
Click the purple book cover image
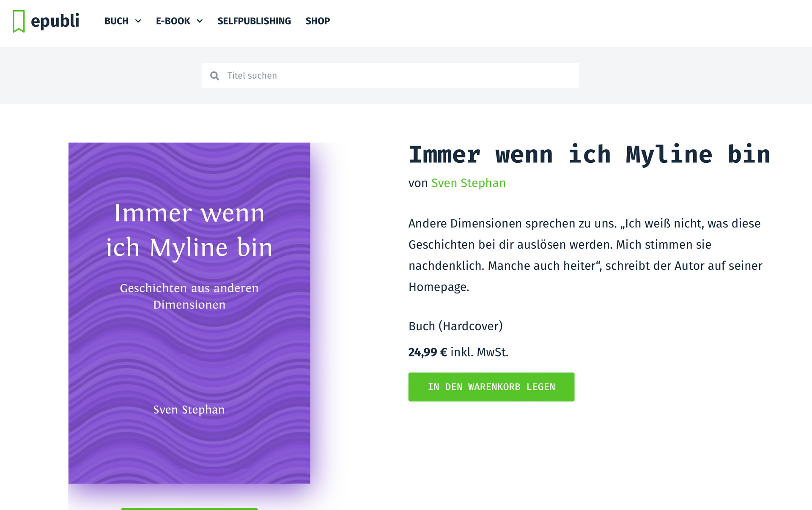pos(189,313)
